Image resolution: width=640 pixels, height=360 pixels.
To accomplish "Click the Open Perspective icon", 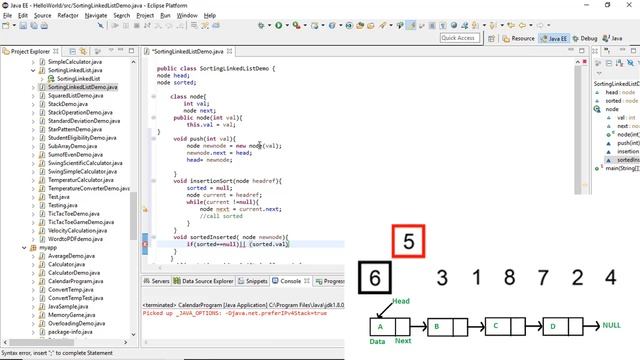I will tap(491, 38).
